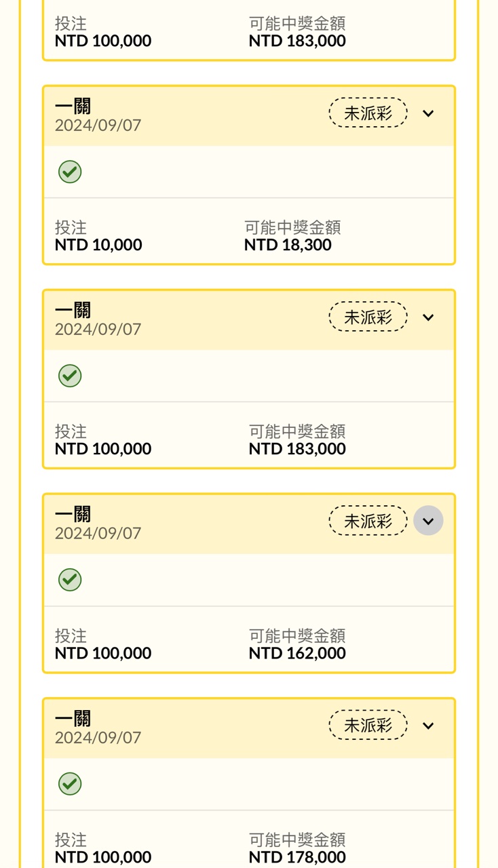Select the NTD 162,000 possible winnings value

(297, 653)
